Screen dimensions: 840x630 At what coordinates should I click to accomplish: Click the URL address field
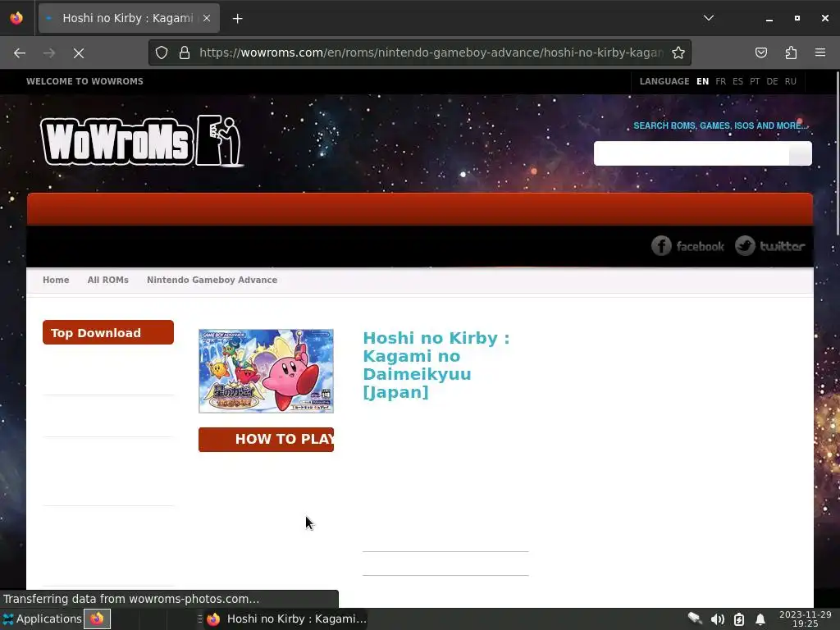coord(431,52)
